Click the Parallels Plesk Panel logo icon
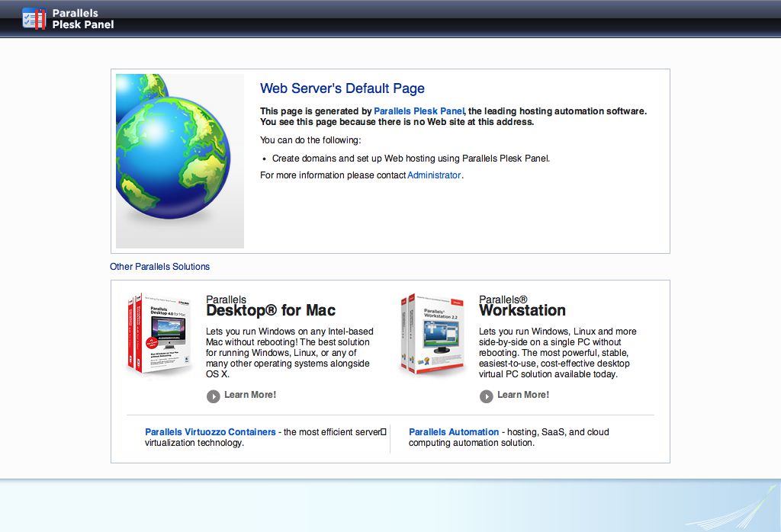Screen dimensions: 781x532 (x=34, y=19)
